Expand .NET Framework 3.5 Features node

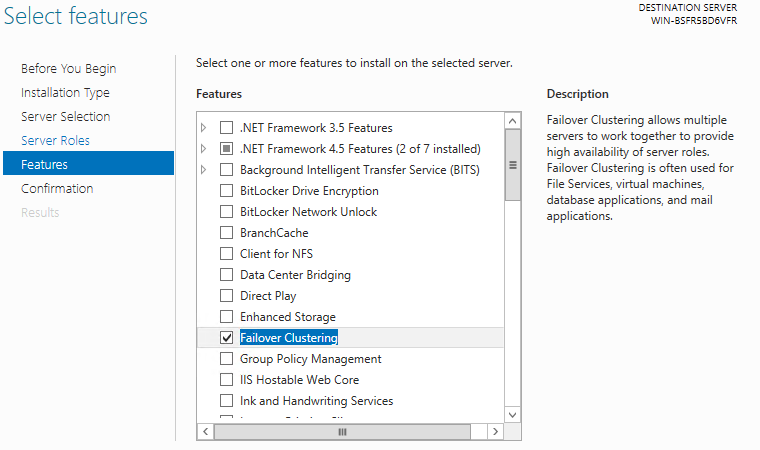click(204, 128)
